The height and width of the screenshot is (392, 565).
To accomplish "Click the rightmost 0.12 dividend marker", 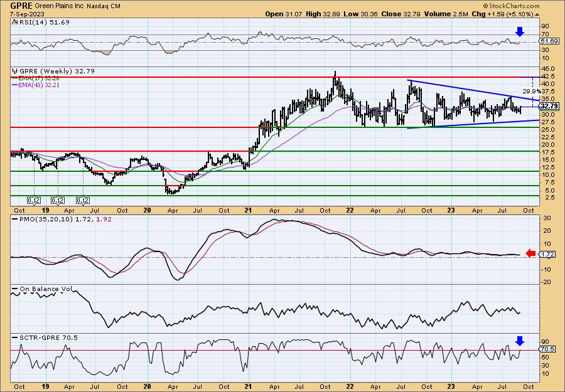I will 82,200.
